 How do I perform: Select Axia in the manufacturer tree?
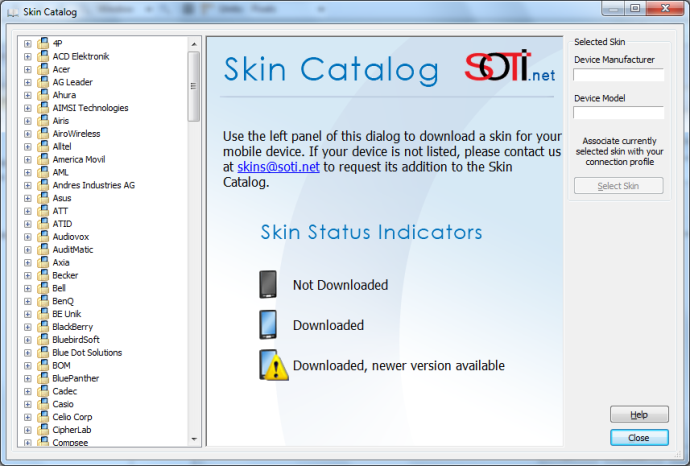pyautogui.click(x=61, y=262)
